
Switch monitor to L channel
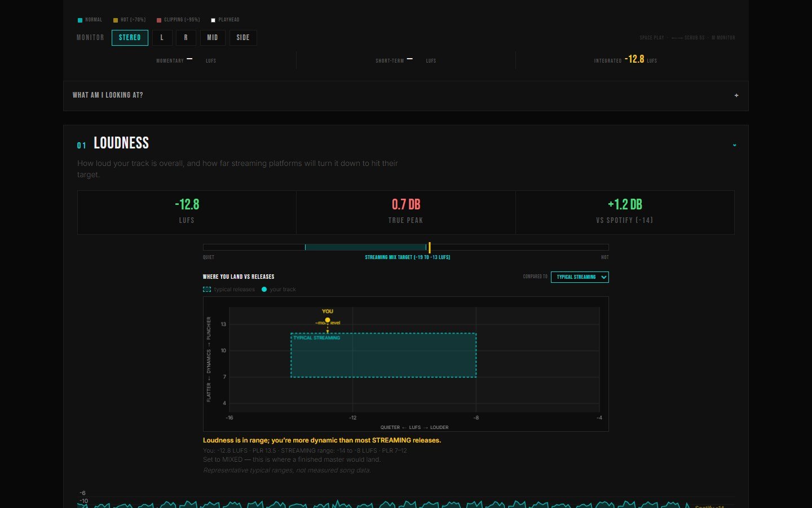coord(162,38)
